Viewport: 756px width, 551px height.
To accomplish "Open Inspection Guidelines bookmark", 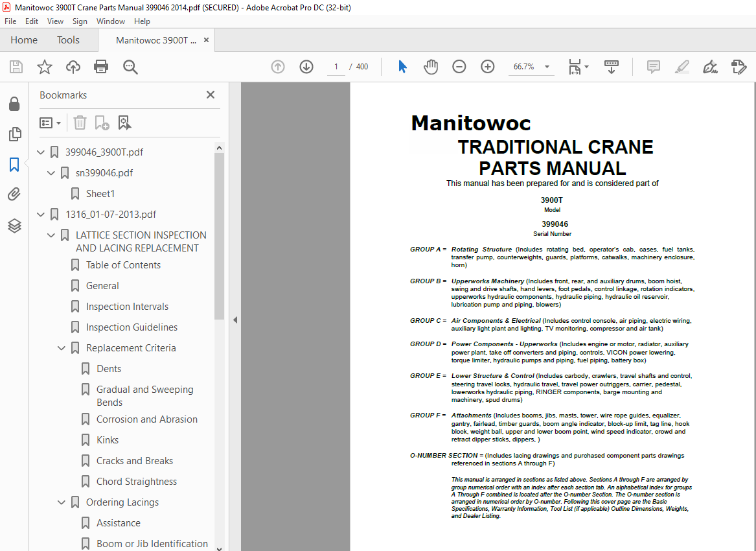I will pos(132,327).
